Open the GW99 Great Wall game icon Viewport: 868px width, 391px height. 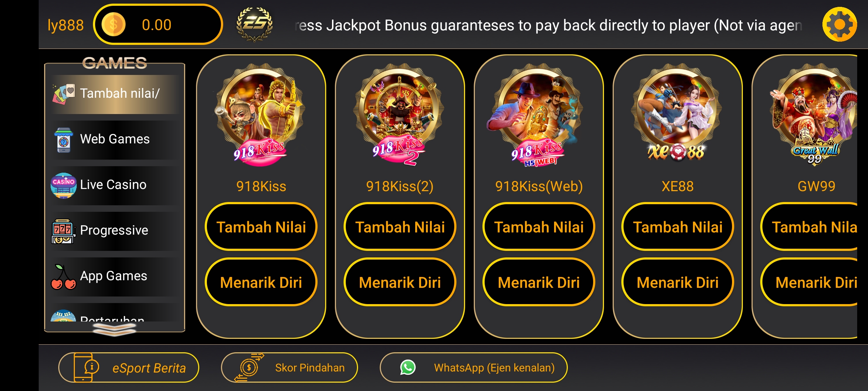tap(814, 115)
